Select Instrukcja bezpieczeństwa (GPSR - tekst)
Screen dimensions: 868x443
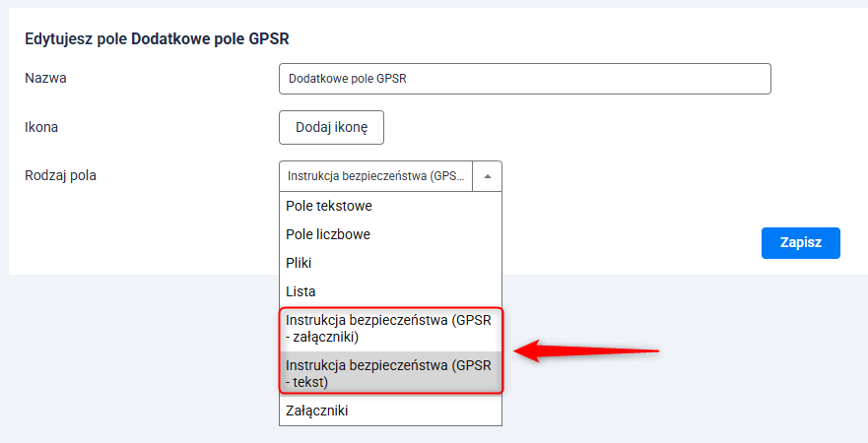(x=391, y=373)
